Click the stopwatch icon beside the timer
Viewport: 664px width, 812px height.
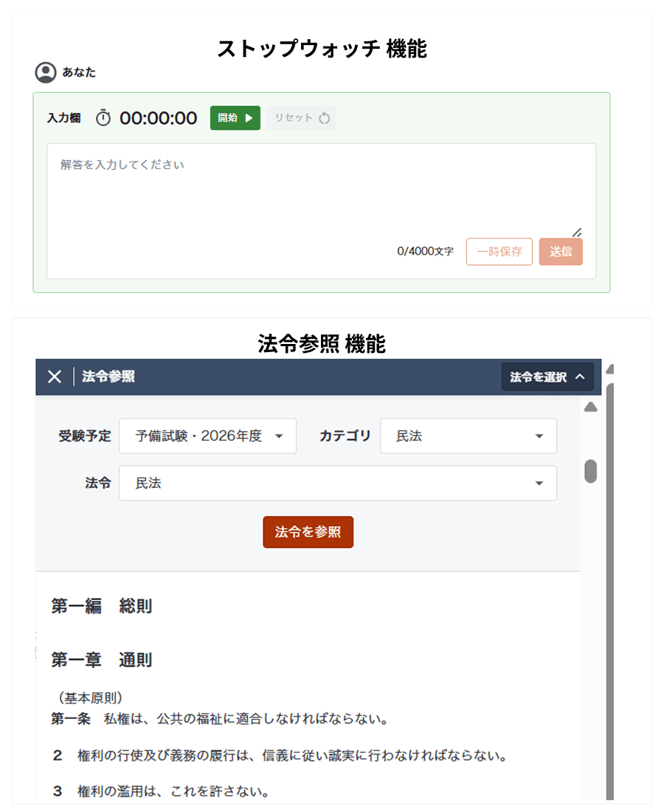103,118
